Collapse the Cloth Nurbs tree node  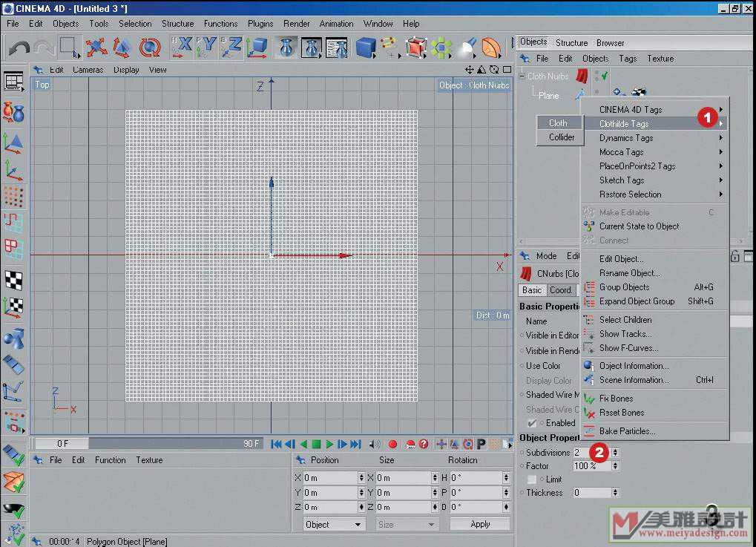pyautogui.click(x=522, y=76)
